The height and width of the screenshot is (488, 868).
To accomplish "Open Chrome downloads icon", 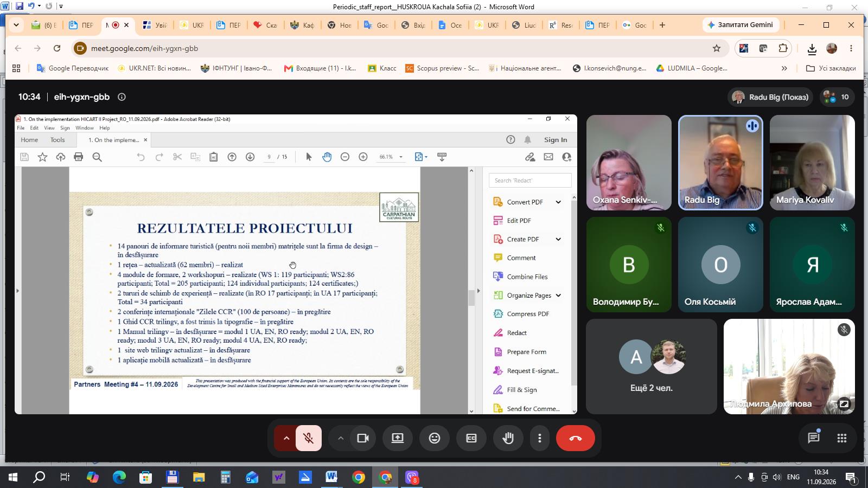I will point(812,48).
